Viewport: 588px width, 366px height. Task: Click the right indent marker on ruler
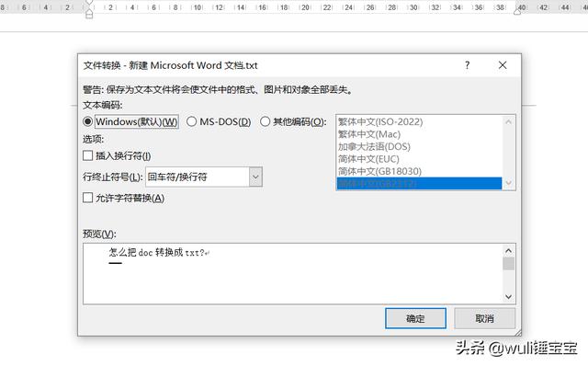coord(517,11)
